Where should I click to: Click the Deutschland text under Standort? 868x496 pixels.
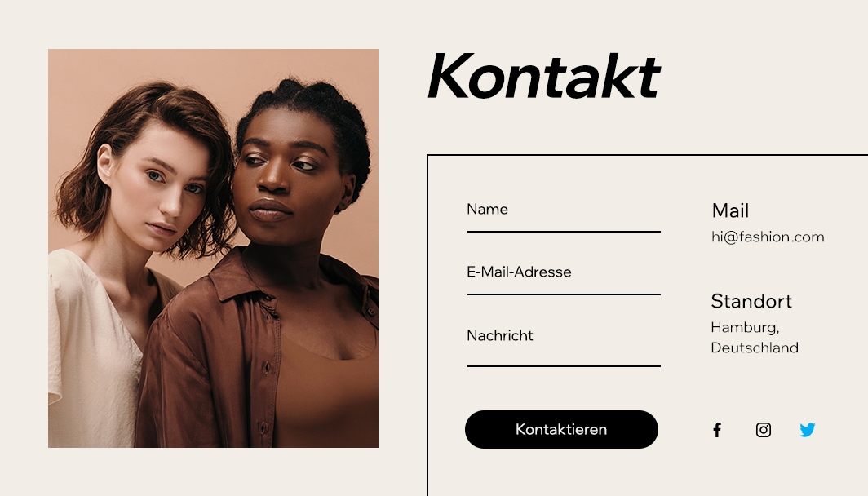755,348
